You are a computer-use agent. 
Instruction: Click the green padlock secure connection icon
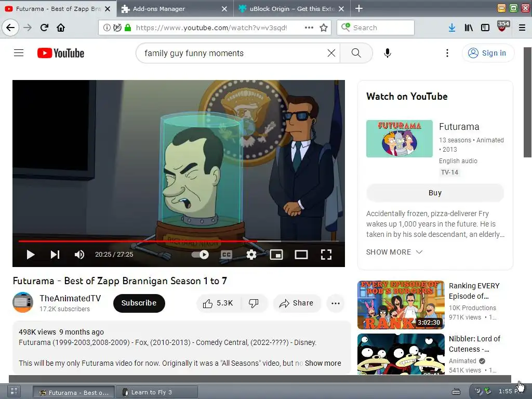pyautogui.click(x=128, y=28)
